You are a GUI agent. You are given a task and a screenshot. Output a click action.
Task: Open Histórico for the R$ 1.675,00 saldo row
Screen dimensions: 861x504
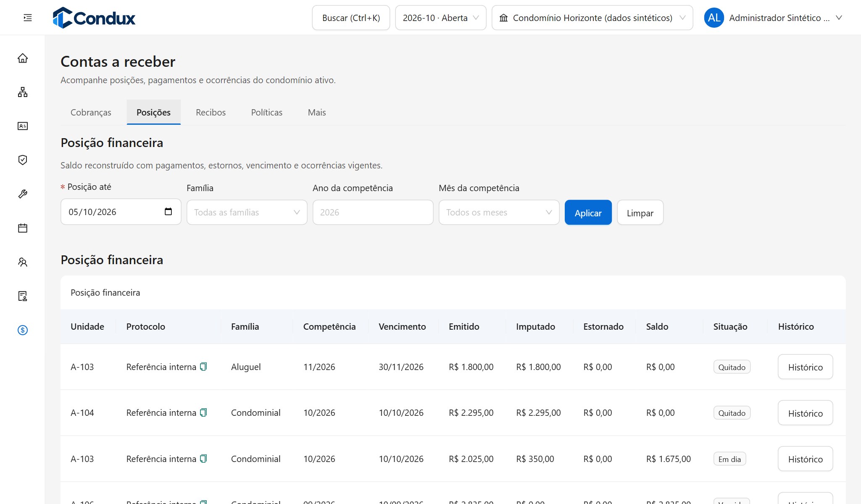[805, 459]
